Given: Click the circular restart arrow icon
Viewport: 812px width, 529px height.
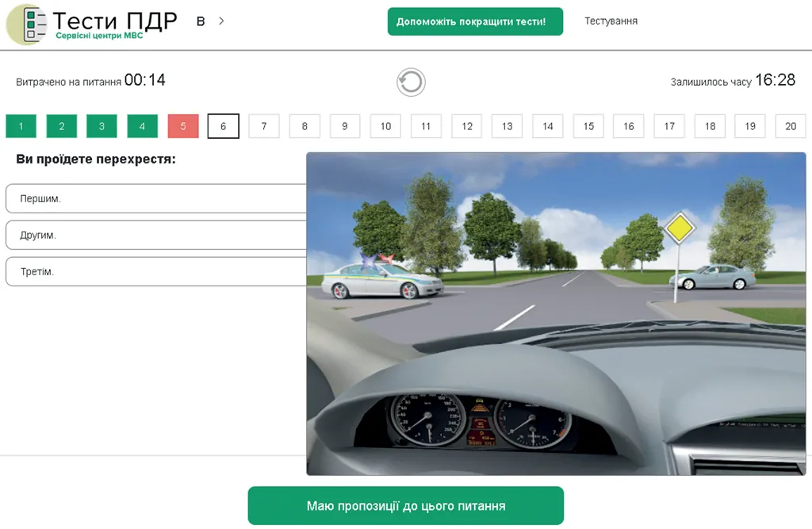Looking at the screenshot, I should 411,82.
